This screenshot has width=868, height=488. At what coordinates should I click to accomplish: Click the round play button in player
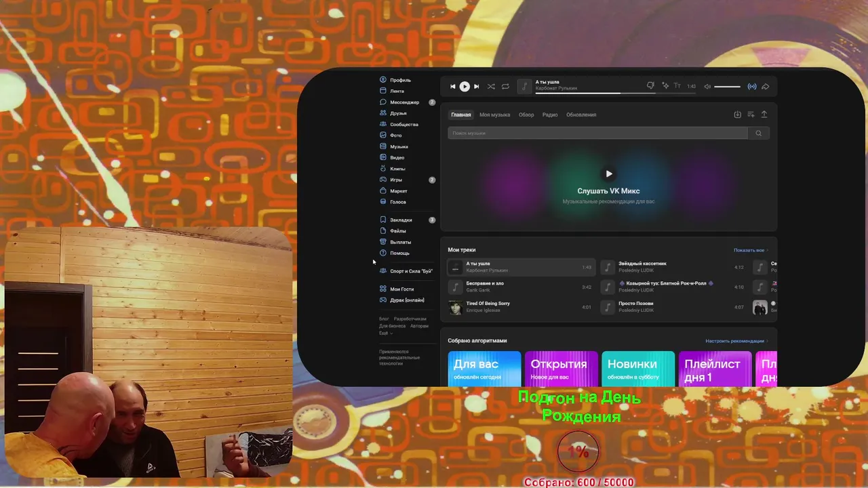pyautogui.click(x=465, y=87)
